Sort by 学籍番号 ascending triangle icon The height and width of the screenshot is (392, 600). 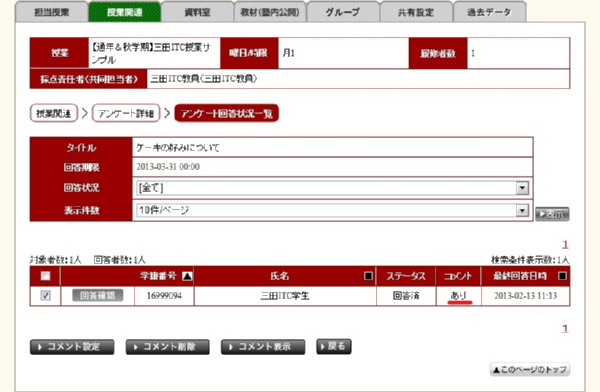(187, 276)
